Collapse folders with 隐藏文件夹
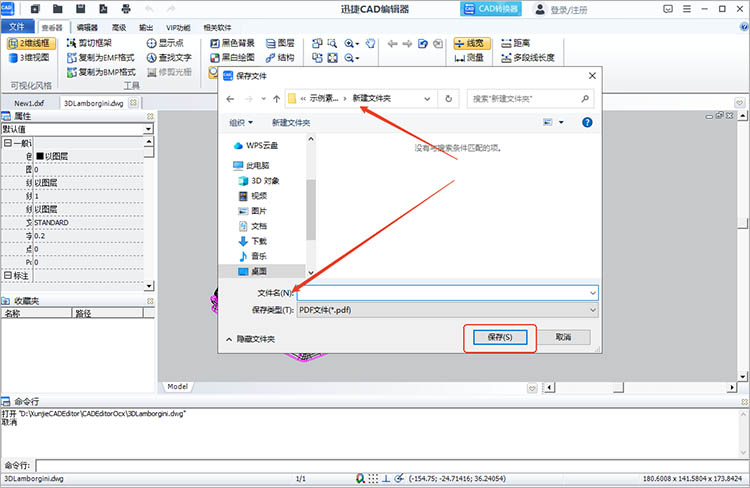 click(251, 339)
